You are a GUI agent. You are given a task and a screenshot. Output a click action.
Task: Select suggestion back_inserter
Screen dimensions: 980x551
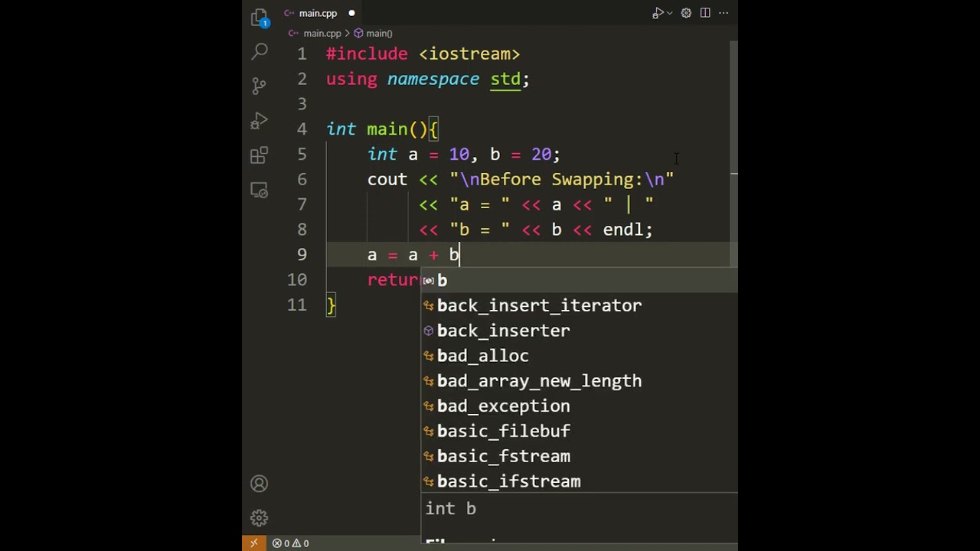[580, 331]
